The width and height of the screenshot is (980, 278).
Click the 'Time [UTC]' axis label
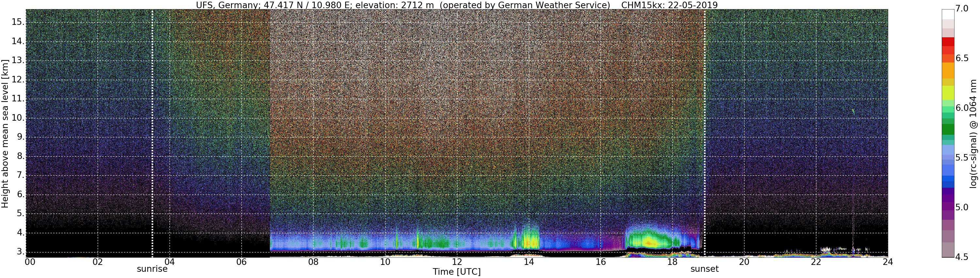(x=457, y=272)
